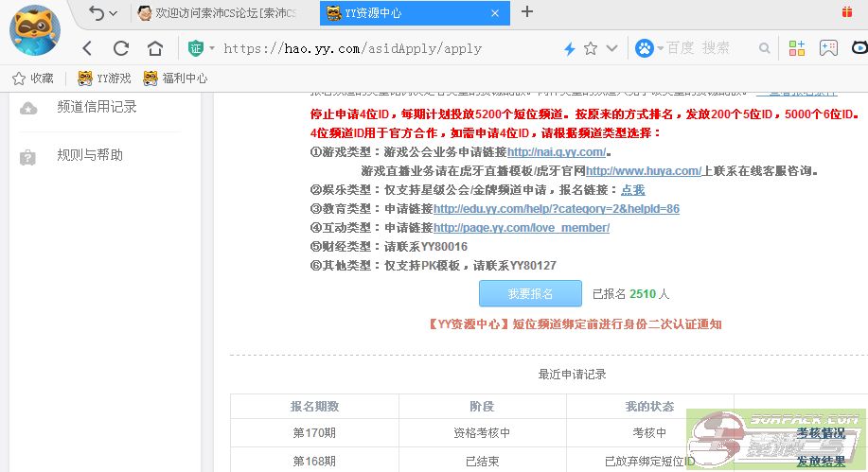Open the extensions grid icon in toolbar

[x=797, y=48]
